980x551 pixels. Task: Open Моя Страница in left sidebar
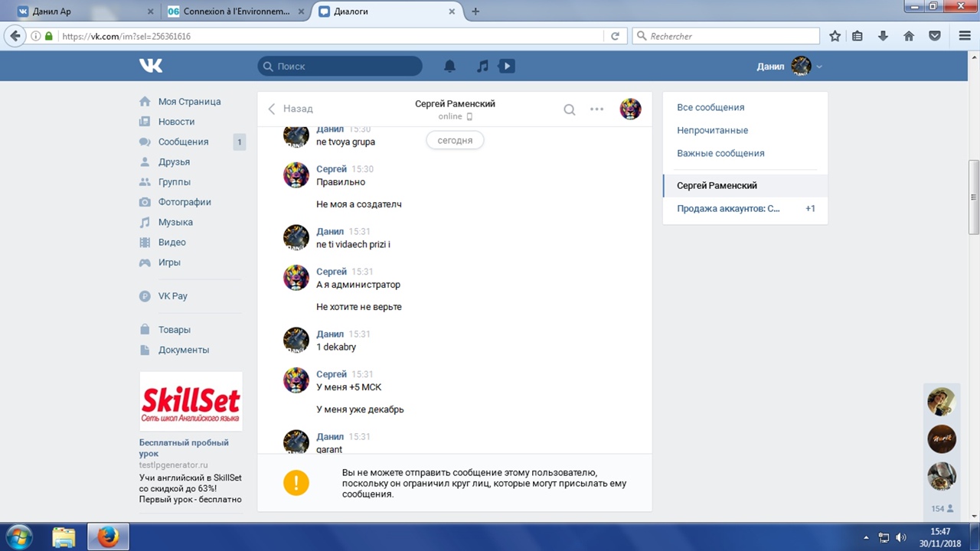click(x=189, y=102)
